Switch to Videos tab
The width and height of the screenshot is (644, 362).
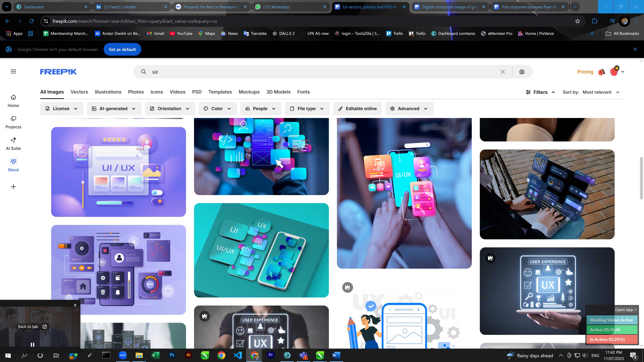pyautogui.click(x=177, y=92)
